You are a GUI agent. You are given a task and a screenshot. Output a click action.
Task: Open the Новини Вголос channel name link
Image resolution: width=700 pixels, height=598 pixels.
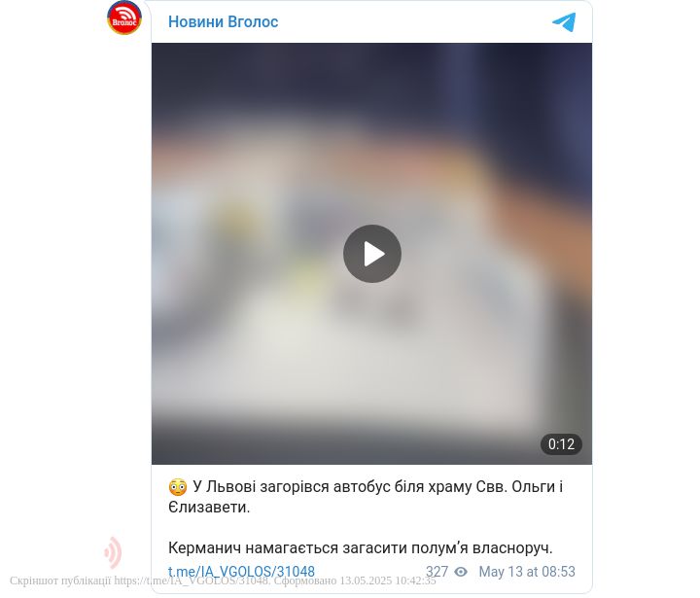pyautogui.click(x=223, y=21)
